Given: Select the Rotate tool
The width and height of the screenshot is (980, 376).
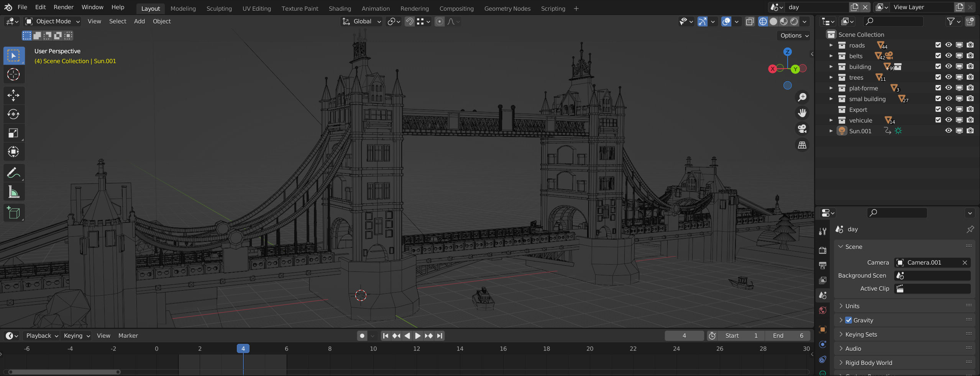Looking at the screenshot, I should click(x=14, y=114).
